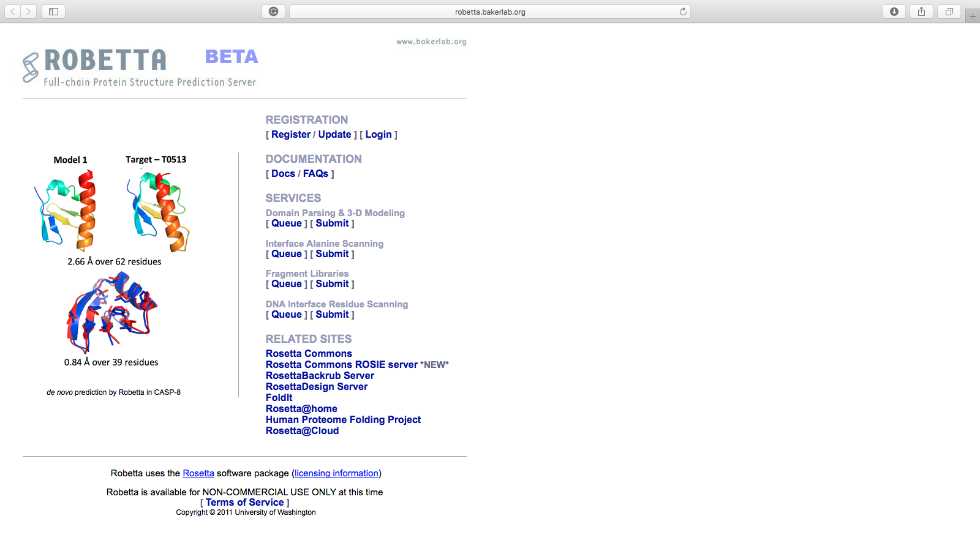Click the Copyright 2011 University of Washington text
The height and width of the screenshot is (551, 980).
click(x=246, y=512)
